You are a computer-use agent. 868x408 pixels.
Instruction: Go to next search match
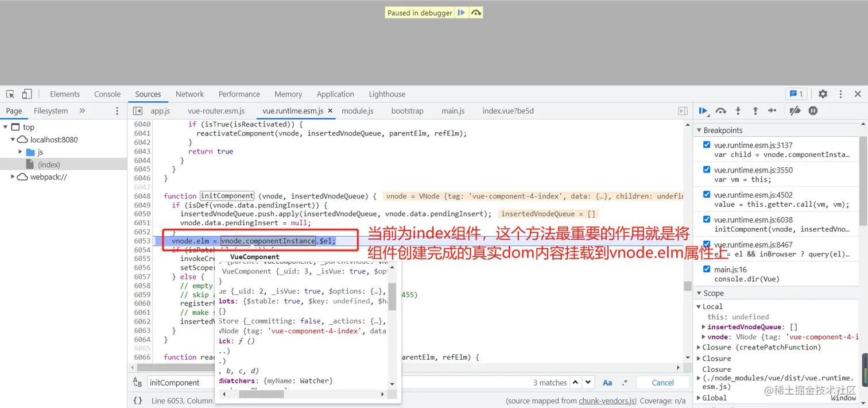click(588, 383)
